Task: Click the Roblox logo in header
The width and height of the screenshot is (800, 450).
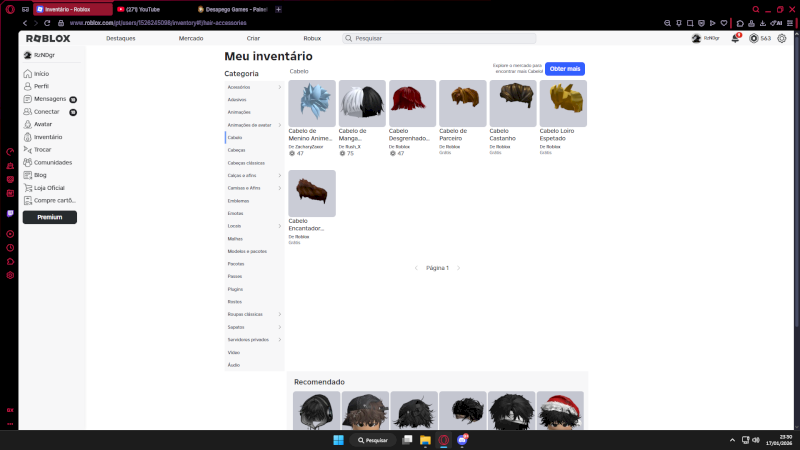Action: coord(48,38)
